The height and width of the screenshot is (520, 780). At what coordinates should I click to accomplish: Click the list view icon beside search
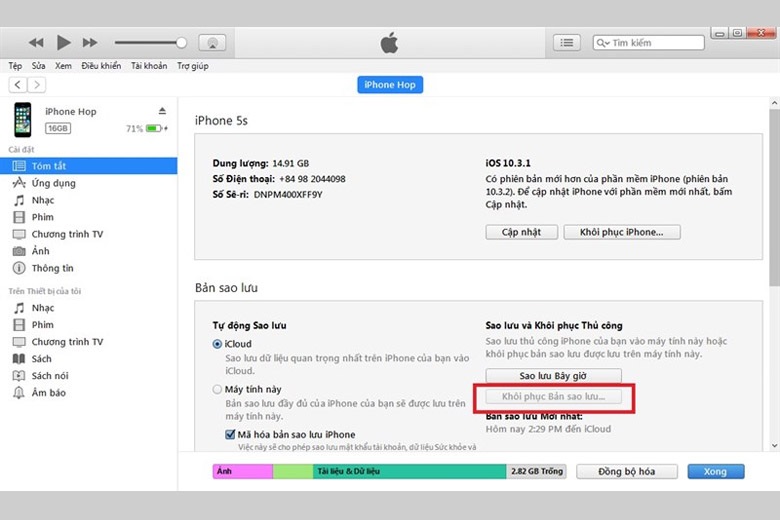tap(566, 43)
